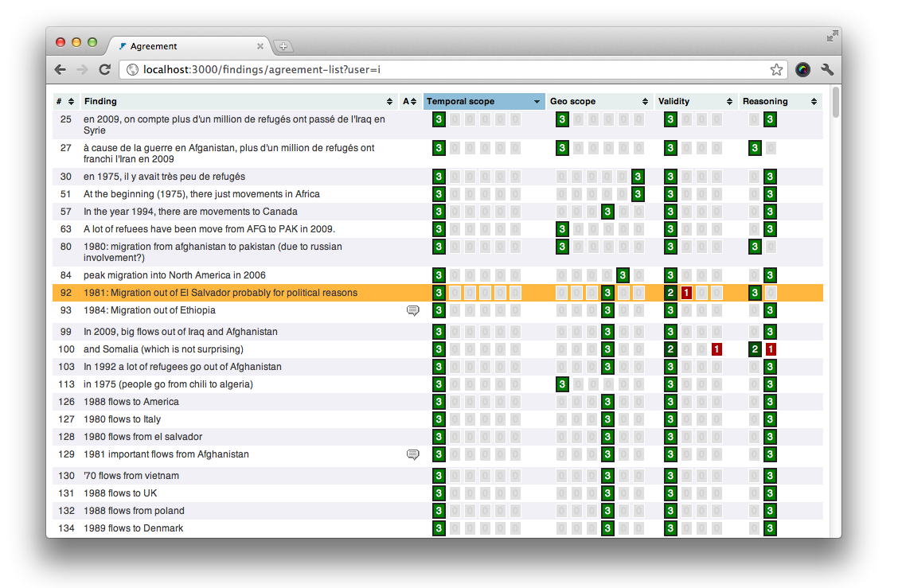Click the reasoning 3 badge in row 80
The width and height of the screenshot is (902, 588).
pyautogui.click(x=755, y=247)
